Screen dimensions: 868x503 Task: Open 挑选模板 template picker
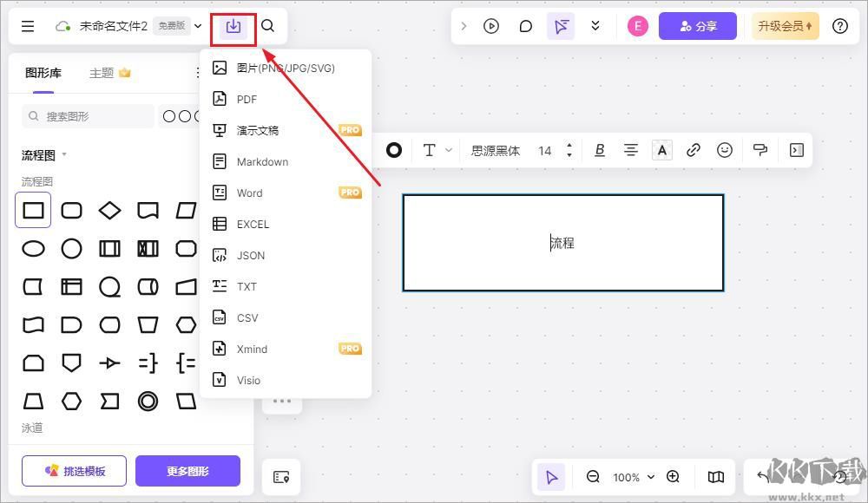coord(74,471)
